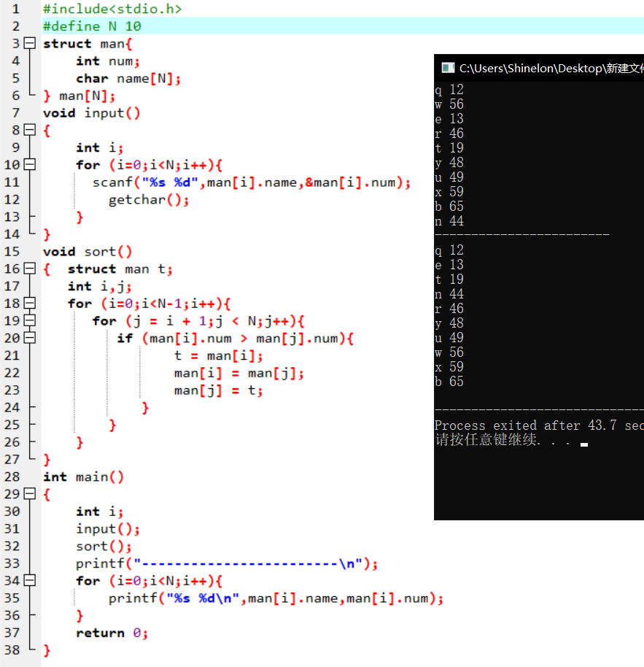644x667 pixels.
Task: Click the 'char name[N];' declaration
Action: coord(128,79)
